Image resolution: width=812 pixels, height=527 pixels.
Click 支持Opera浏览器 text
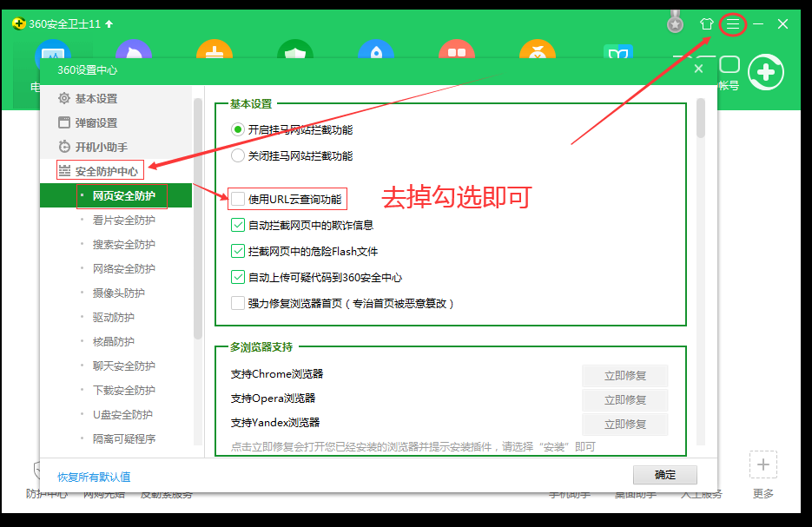pyautogui.click(x=273, y=399)
